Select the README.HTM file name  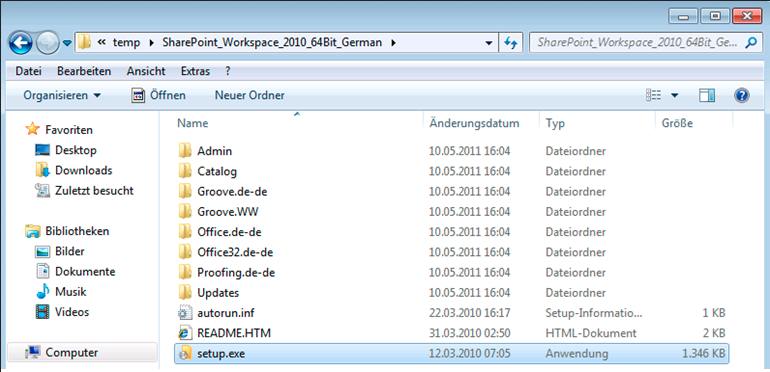pos(234,333)
